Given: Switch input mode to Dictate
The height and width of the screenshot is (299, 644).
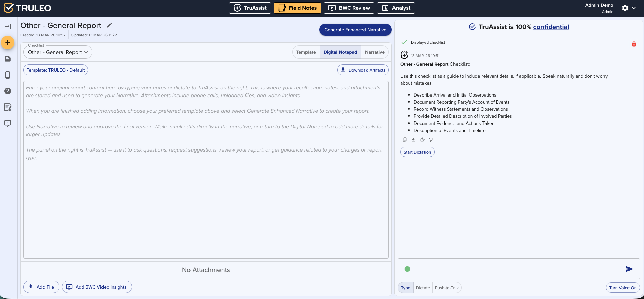Looking at the screenshot, I should [x=422, y=288].
